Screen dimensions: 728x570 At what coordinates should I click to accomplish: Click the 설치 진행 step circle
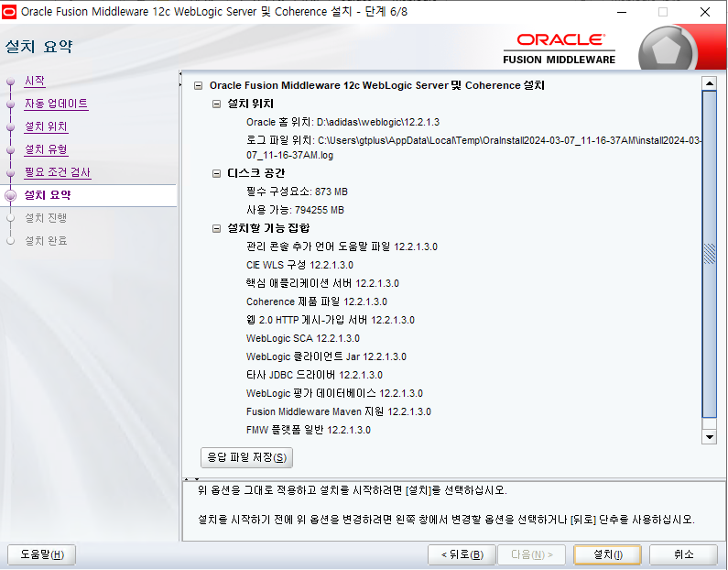pyautogui.click(x=11, y=218)
